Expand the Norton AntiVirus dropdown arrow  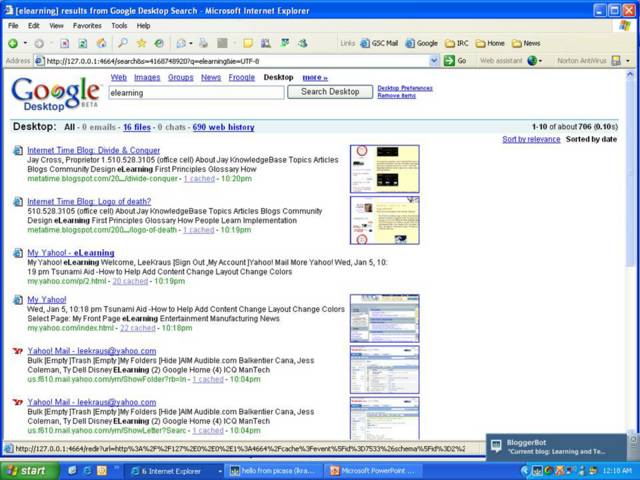628,61
